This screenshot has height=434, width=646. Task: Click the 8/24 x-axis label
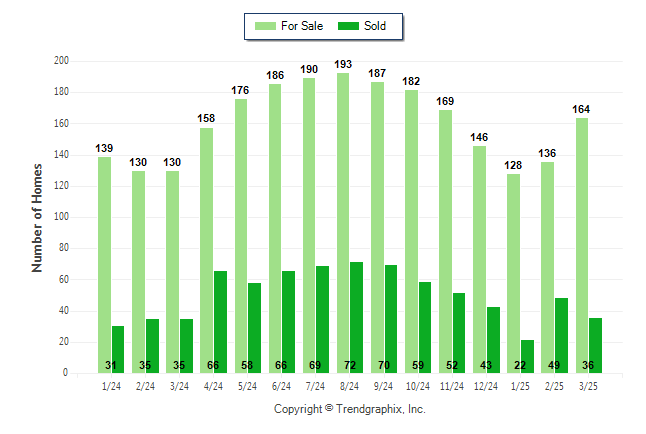tap(349, 386)
